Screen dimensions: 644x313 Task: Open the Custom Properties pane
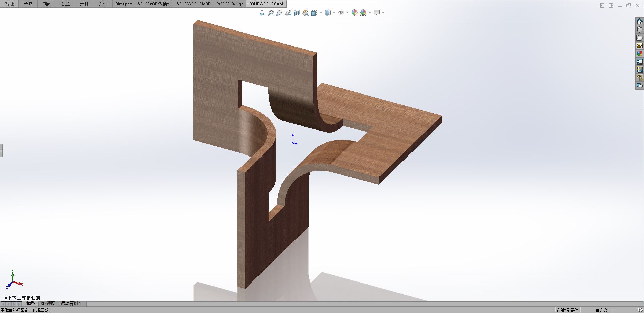[640, 62]
